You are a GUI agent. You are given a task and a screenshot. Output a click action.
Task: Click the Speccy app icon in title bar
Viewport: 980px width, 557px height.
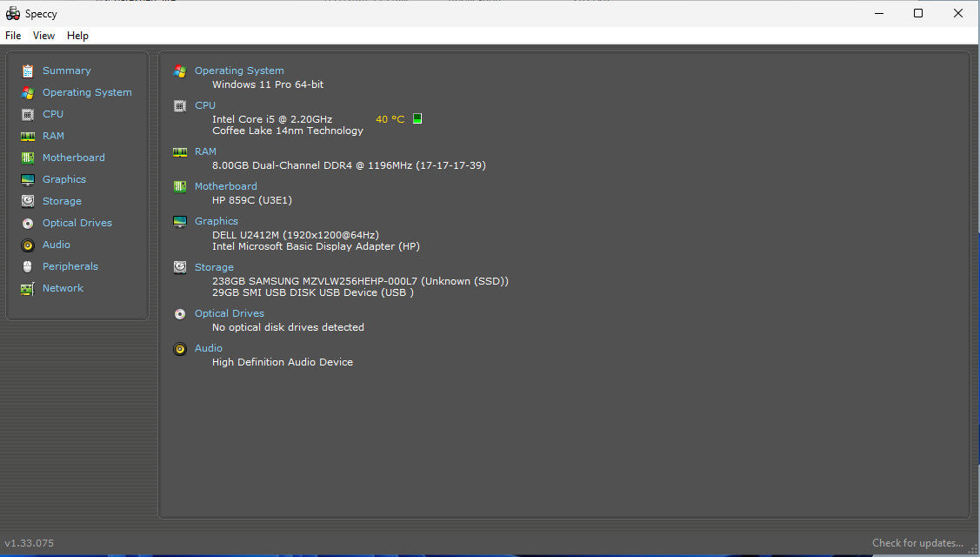(x=12, y=13)
